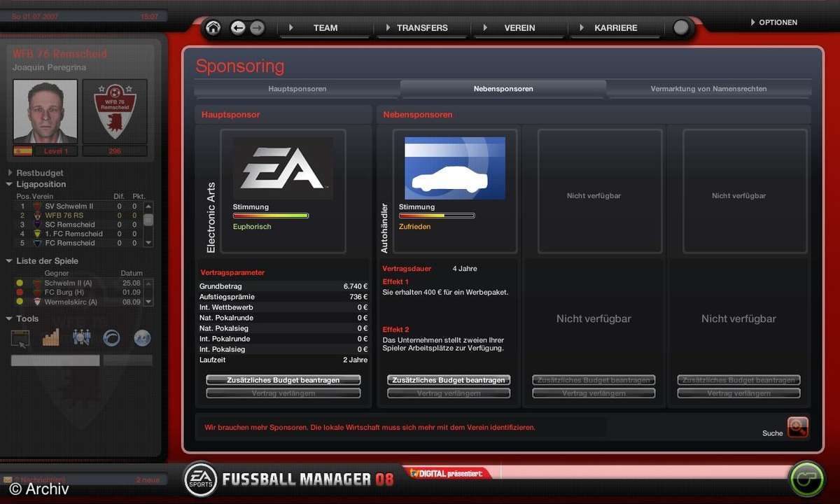Open the globe tool icon
The image size is (840, 504).
pos(142,338)
